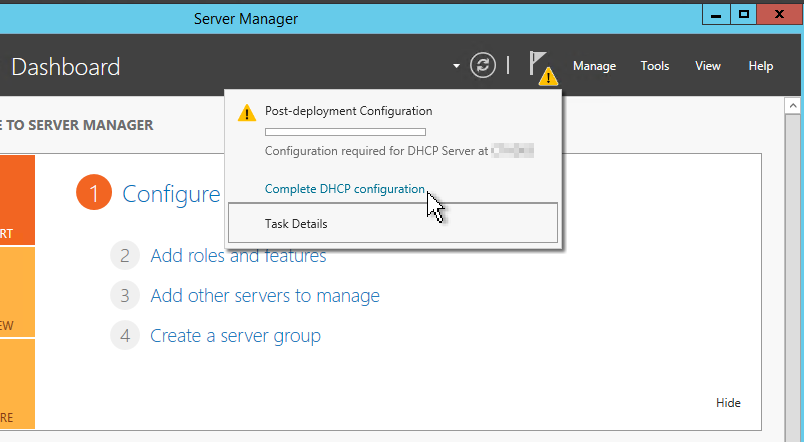Viewport: 804px width, 442px height.
Task: Maximize the Server Manager window
Action: pyautogui.click(x=744, y=15)
